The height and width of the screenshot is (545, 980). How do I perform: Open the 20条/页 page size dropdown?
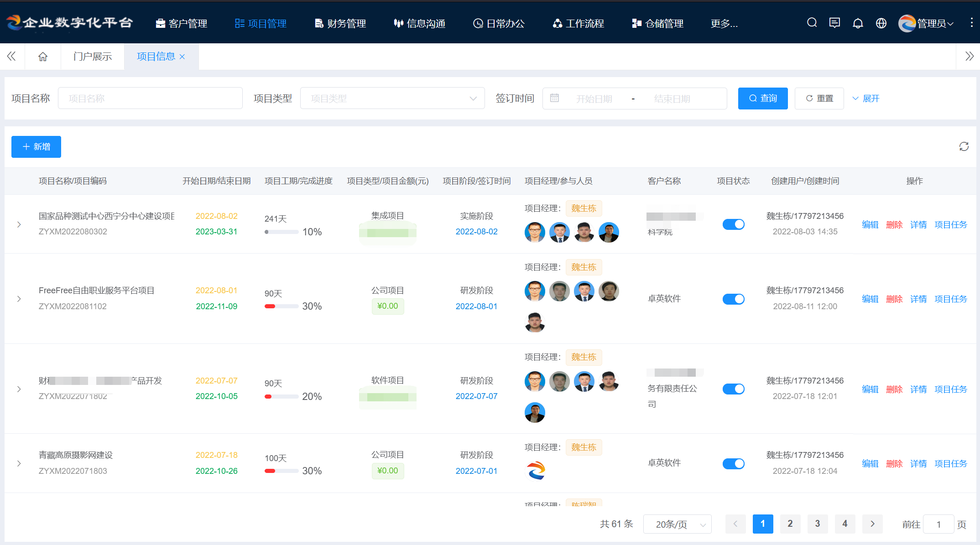coord(677,524)
